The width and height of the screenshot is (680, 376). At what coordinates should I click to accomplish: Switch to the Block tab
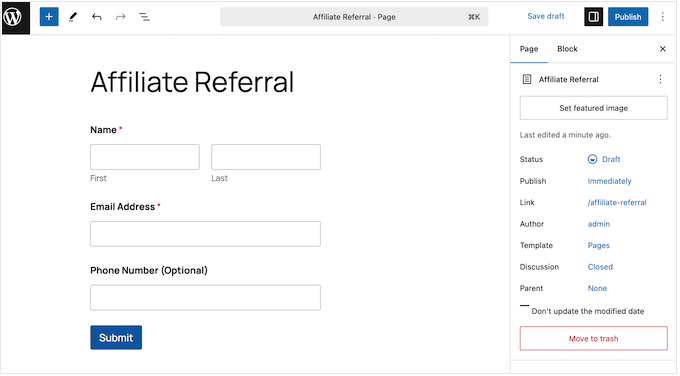coord(567,49)
